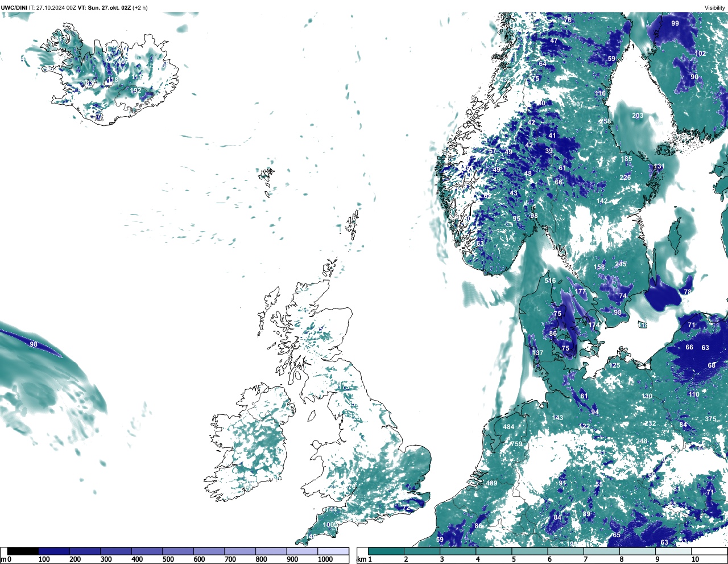Image resolution: width=728 pixels, height=564 pixels.
Task: Click the 500–600 m purple legend segment
Action: [x=178, y=551]
